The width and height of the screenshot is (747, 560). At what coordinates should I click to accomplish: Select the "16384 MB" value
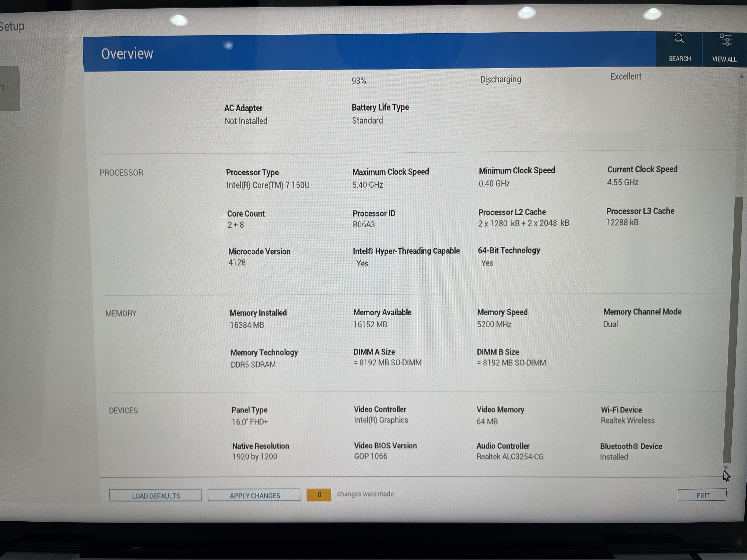(x=247, y=325)
